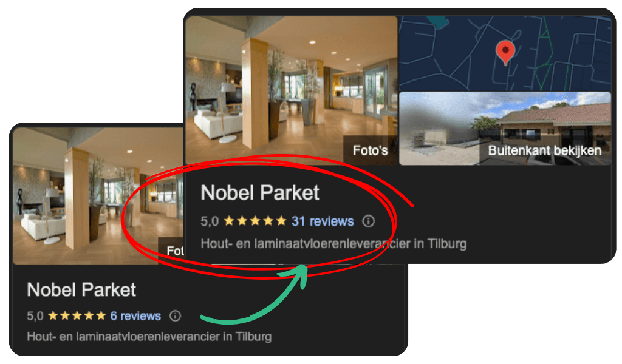Click the 5,0 rating on back card
Screen dimensions: 622x364
35,316
